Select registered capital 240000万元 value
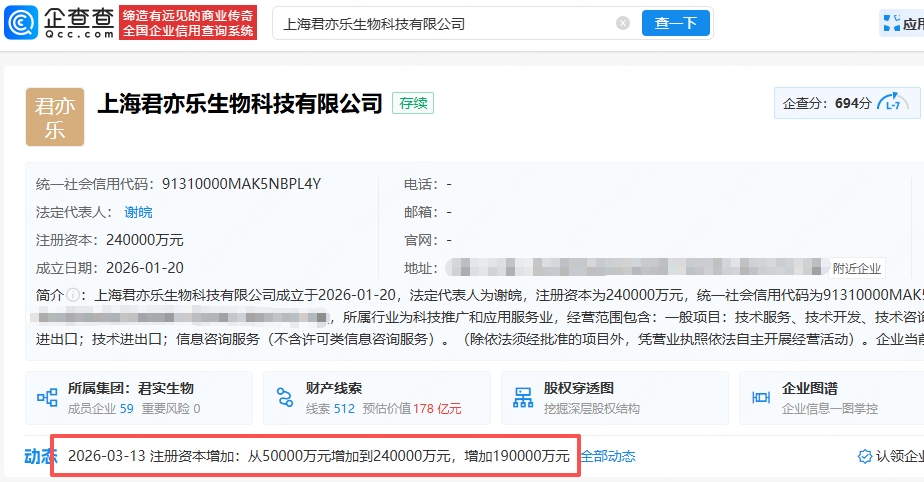 (x=145, y=240)
